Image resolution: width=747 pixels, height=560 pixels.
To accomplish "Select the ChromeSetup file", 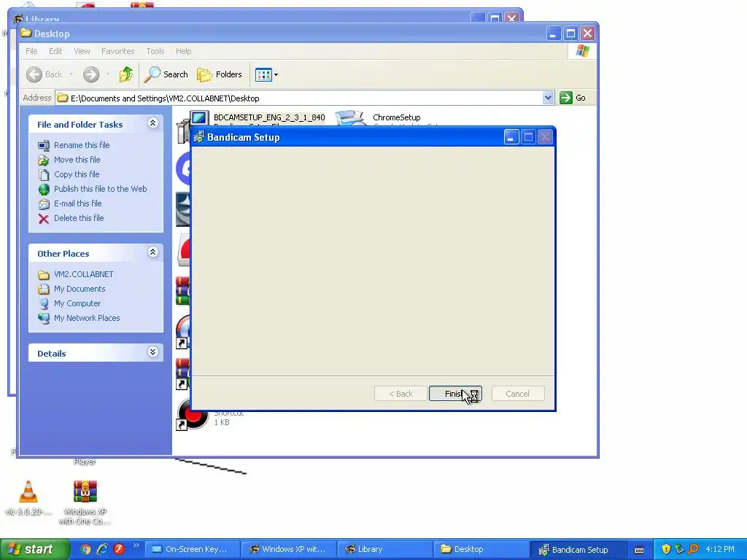I will coord(396,117).
